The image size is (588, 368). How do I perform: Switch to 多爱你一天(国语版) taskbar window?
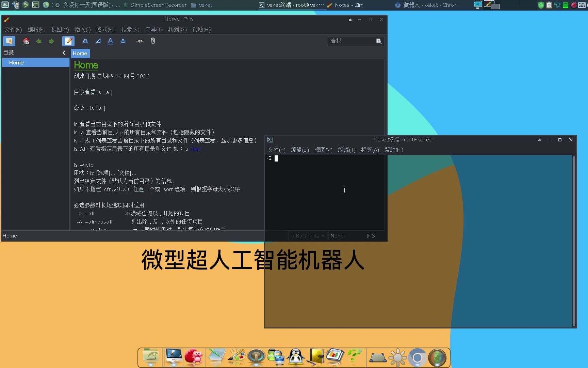coord(88,5)
